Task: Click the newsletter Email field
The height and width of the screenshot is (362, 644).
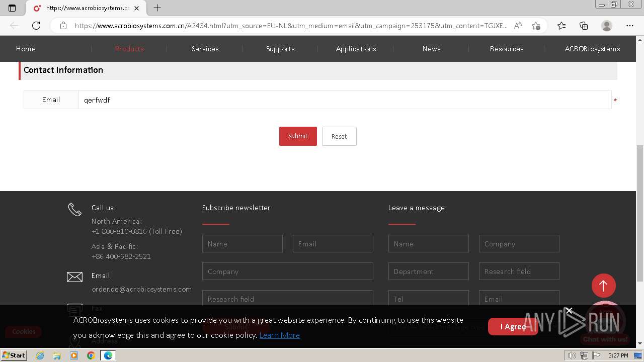Action: click(x=333, y=244)
